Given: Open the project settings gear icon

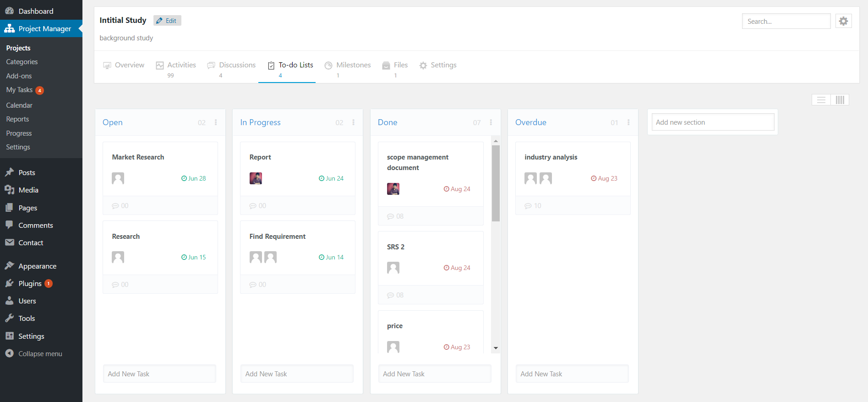Looking at the screenshot, I should [x=843, y=21].
